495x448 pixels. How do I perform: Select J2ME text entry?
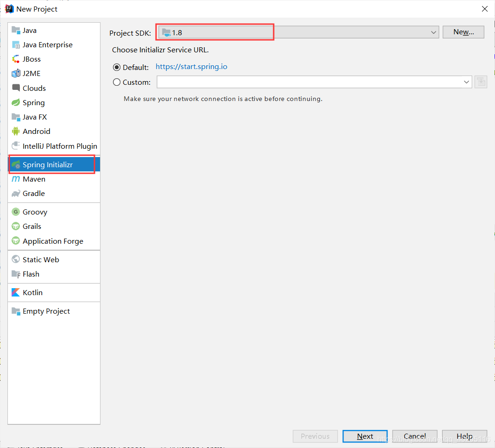point(31,74)
